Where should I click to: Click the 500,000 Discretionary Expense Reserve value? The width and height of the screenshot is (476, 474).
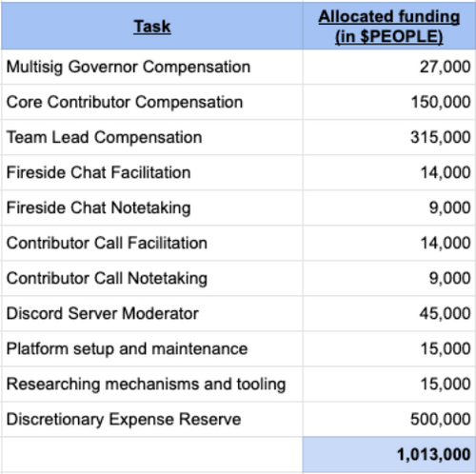(x=441, y=420)
